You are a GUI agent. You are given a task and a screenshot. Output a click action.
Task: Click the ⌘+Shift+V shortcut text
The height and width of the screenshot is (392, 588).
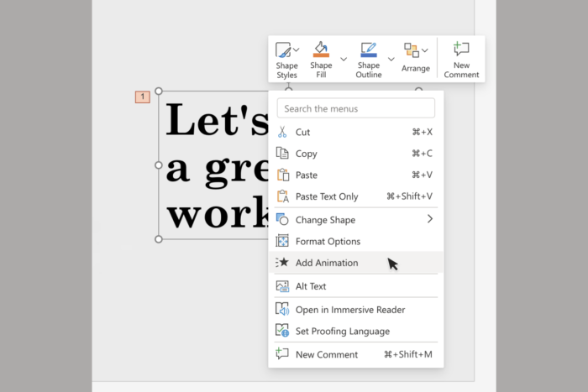(x=410, y=196)
